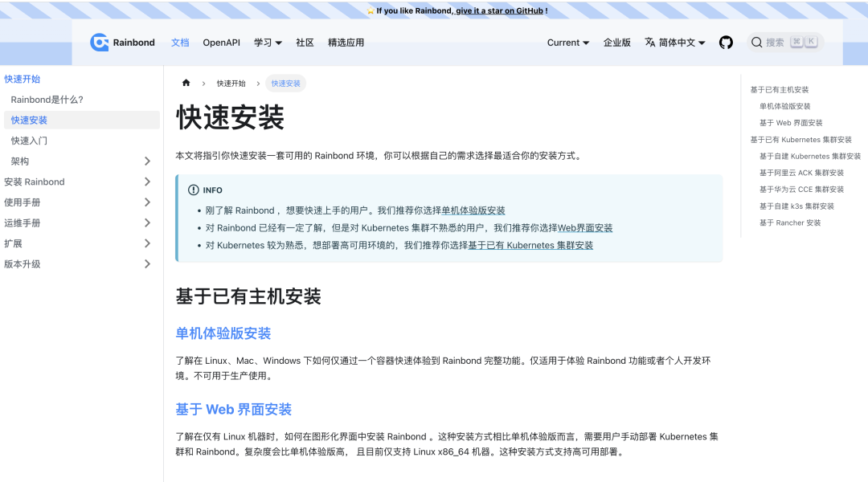Follow the 单机体验版安装 link in INFO box
Viewport: 868px width, 482px height.
click(x=473, y=210)
